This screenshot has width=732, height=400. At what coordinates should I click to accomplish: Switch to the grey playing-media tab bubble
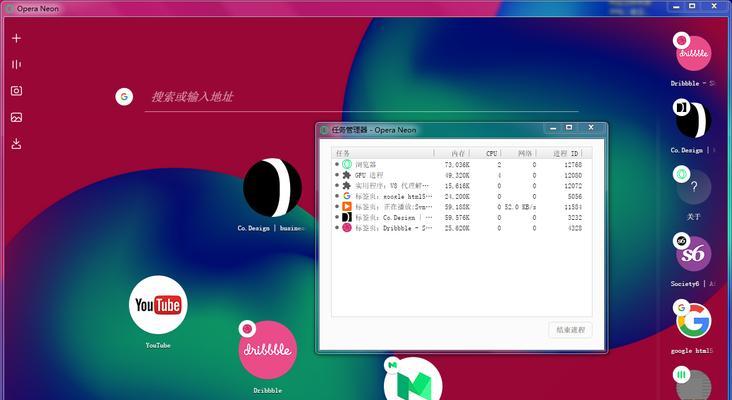coord(693,385)
